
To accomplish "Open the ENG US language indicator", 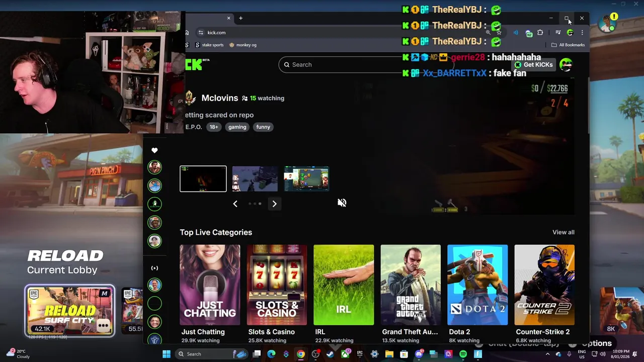I will (582, 354).
